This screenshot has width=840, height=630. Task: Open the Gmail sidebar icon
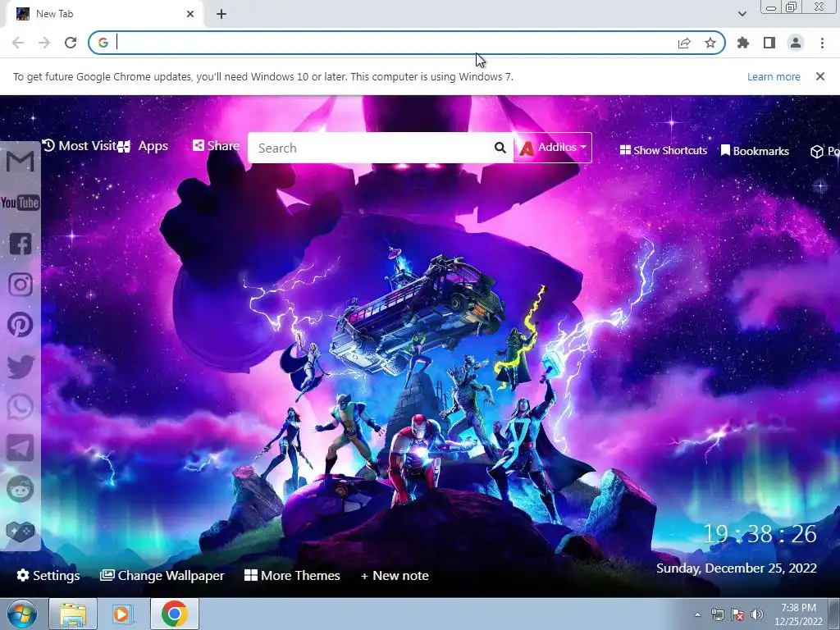click(x=20, y=162)
